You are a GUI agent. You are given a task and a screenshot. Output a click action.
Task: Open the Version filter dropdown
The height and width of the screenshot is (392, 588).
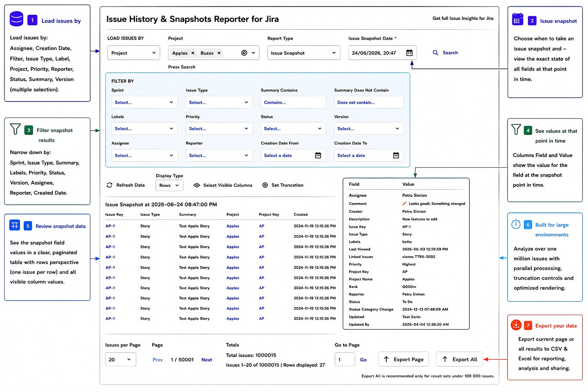pos(369,128)
